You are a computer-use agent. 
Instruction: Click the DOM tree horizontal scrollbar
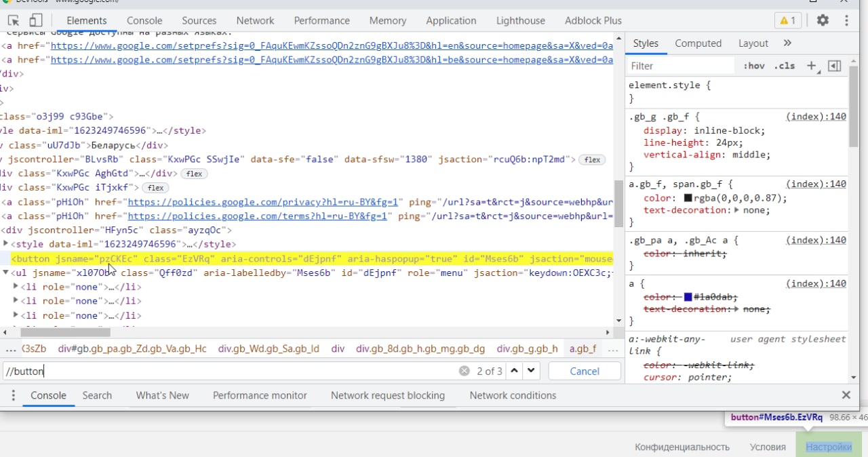point(66,332)
